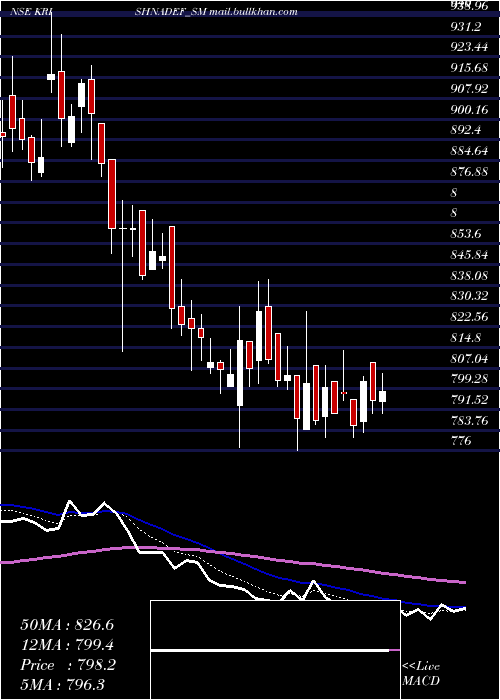Click the '12MA : 799.4' readout
Image resolution: width=500 pixels, height=700 pixels.
(67, 645)
